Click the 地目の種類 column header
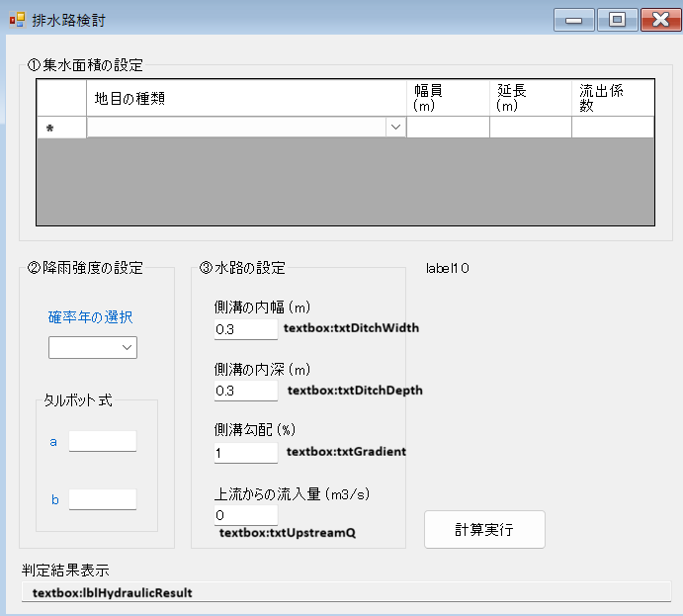Image resolution: width=683 pixels, height=616 pixels. click(x=247, y=98)
